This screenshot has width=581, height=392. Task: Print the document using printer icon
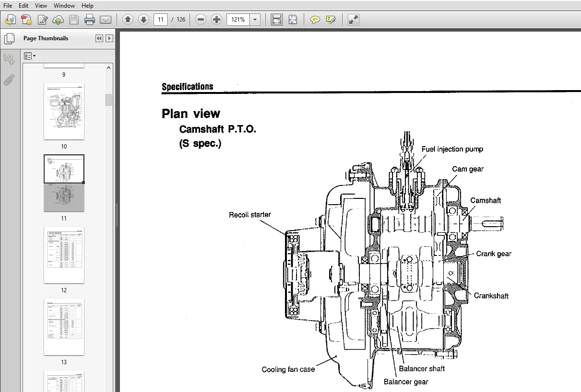(90, 20)
